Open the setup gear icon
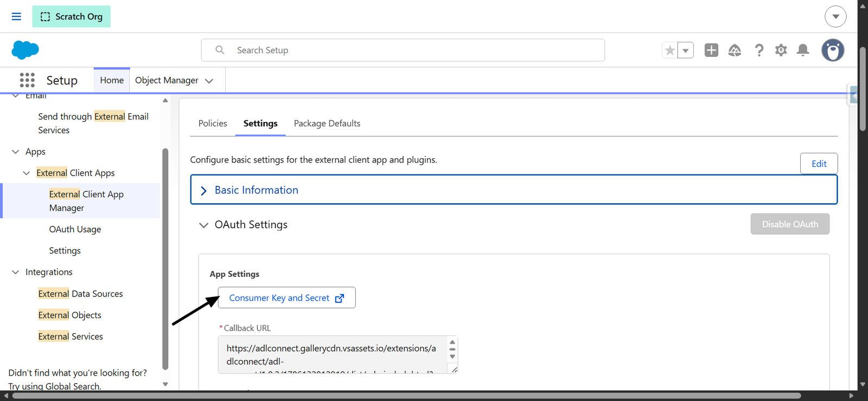 coord(781,50)
